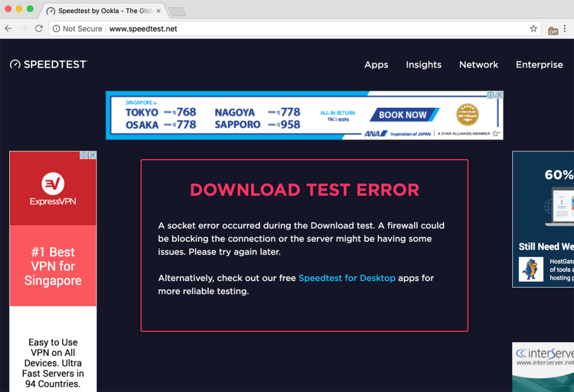Click the #1 Best VPN for Singapore text

click(x=53, y=266)
